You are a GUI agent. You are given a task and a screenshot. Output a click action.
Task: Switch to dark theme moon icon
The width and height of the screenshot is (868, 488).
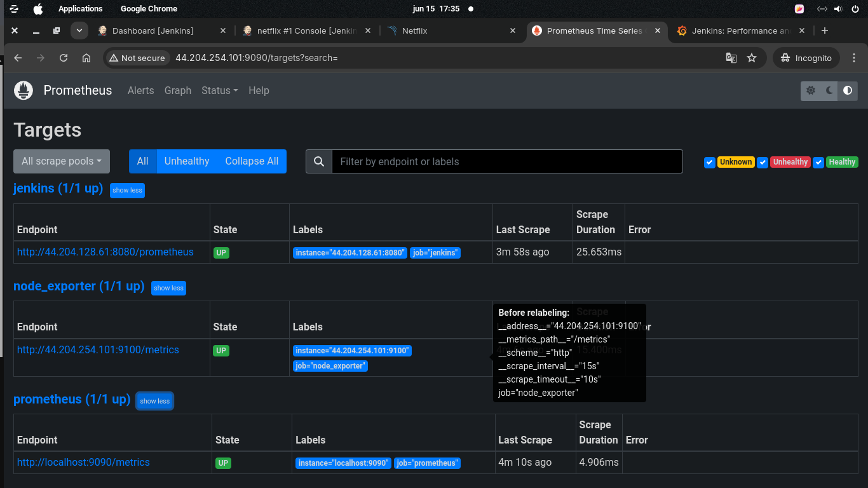coord(829,91)
